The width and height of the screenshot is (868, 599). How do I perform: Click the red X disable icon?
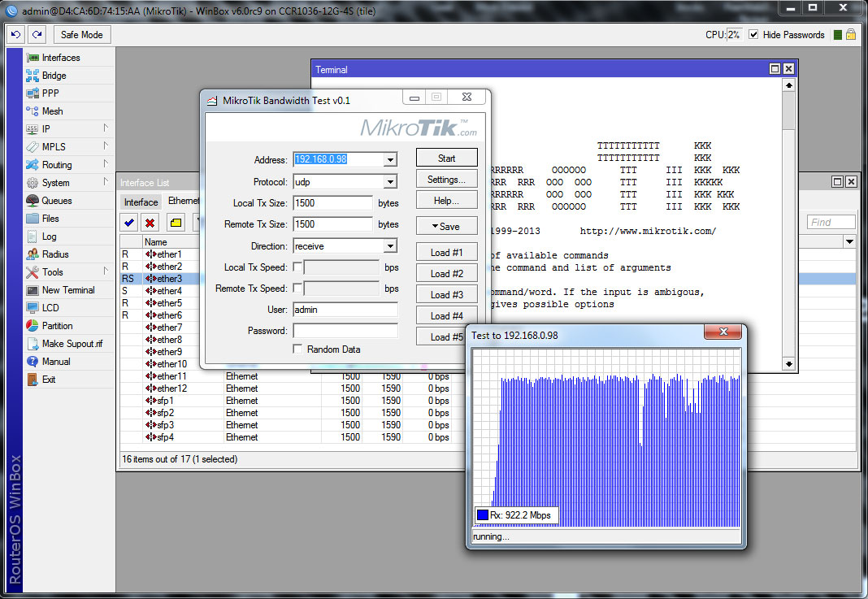(x=150, y=222)
